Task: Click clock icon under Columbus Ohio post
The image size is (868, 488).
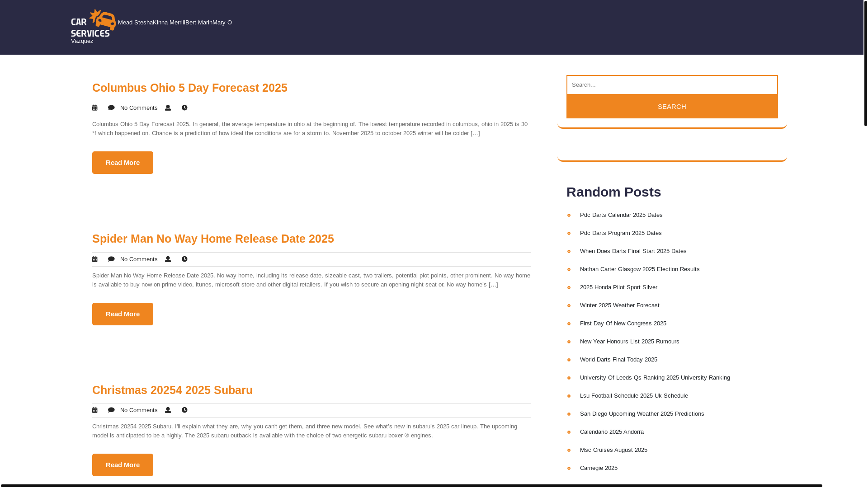Action: (184, 108)
